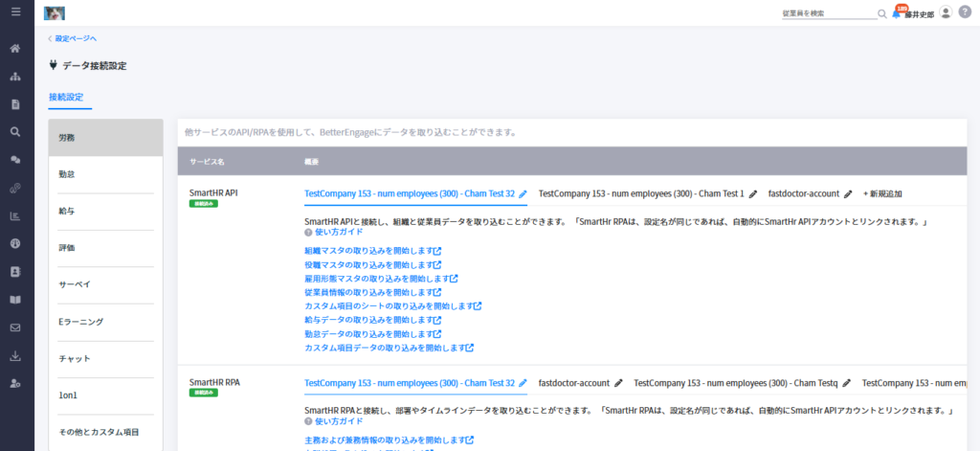Open the contact card sidebar icon
Screen dimensions: 980x451
click(x=16, y=272)
